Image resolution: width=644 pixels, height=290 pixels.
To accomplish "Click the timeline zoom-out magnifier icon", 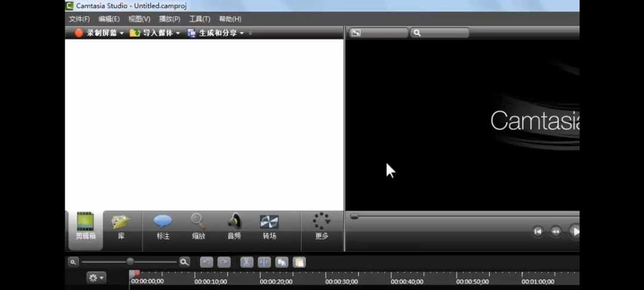I will [x=73, y=262].
